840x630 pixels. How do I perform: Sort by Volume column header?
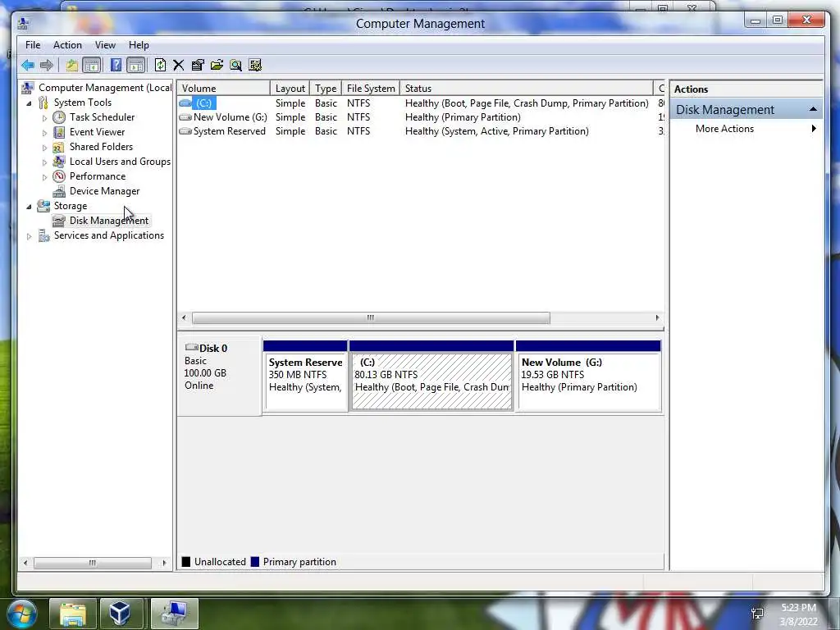point(223,89)
